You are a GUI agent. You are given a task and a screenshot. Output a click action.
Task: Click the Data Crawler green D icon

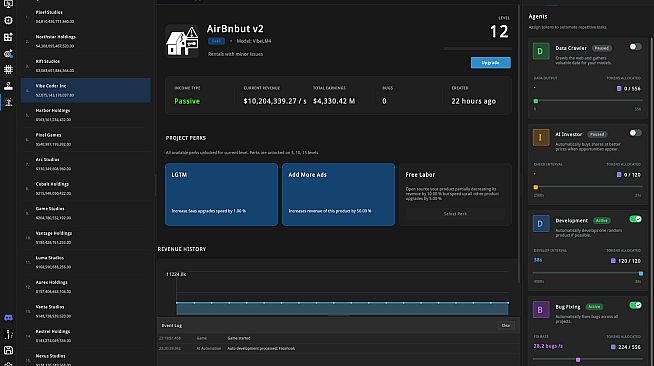tap(541, 51)
